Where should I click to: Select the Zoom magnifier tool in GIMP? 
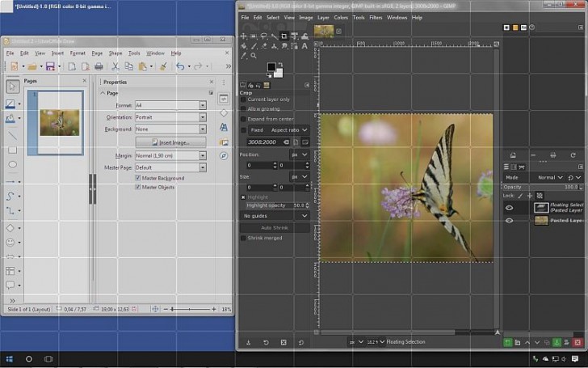tap(254, 56)
